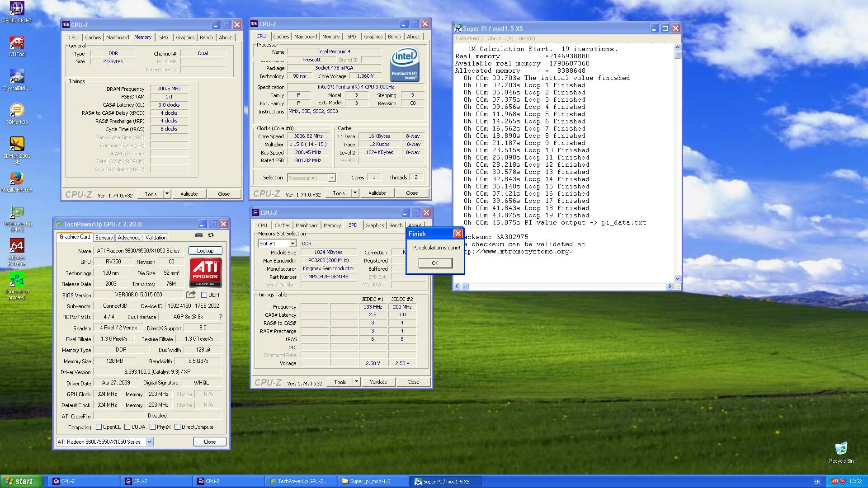
Task: Open the Recycle Bin
Action: click(841, 453)
